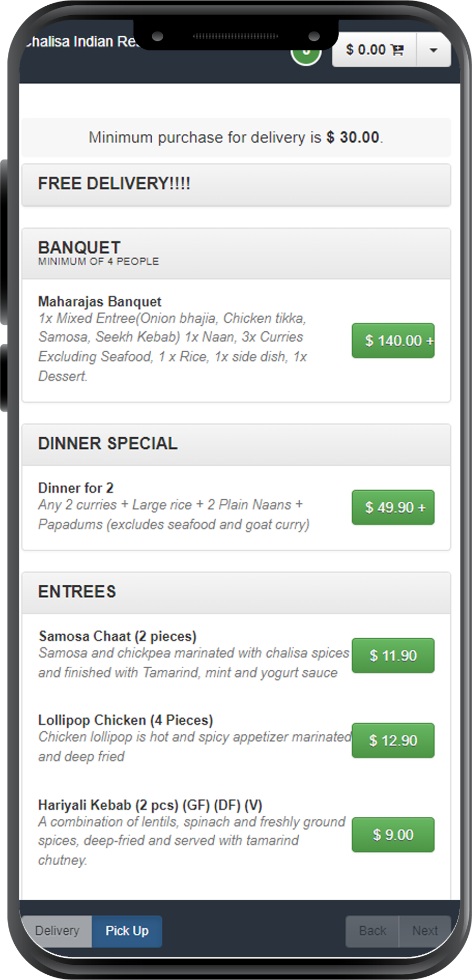
Task: Add Lollipop Chicken for $12.90
Action: 393,740
